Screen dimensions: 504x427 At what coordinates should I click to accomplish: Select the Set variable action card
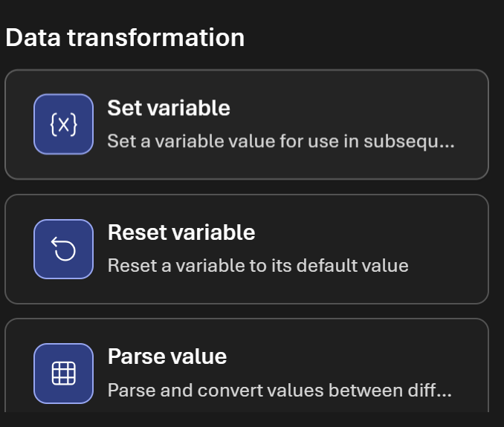246,125
